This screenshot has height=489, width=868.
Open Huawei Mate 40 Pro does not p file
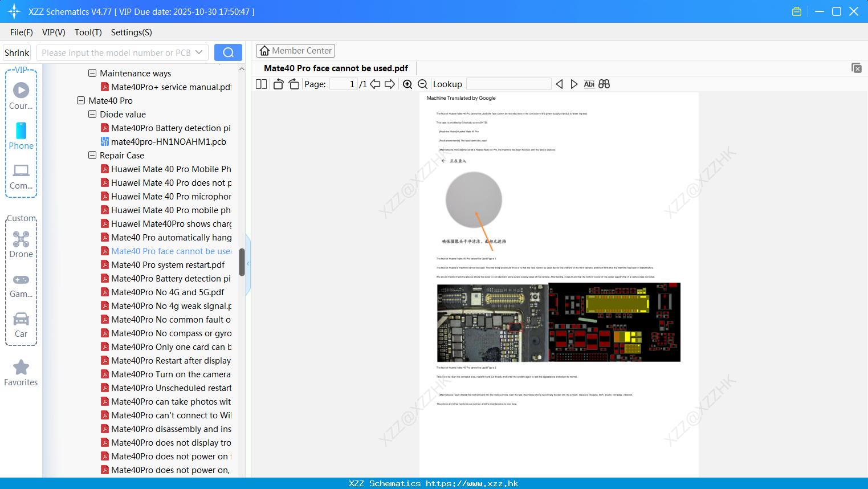click(166, 182)
